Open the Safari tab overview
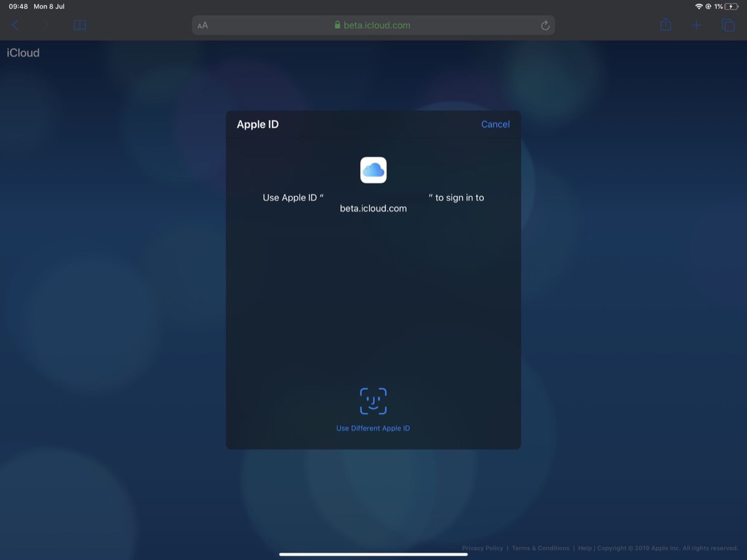Viewport: 747px width, 560px height. 727,25
